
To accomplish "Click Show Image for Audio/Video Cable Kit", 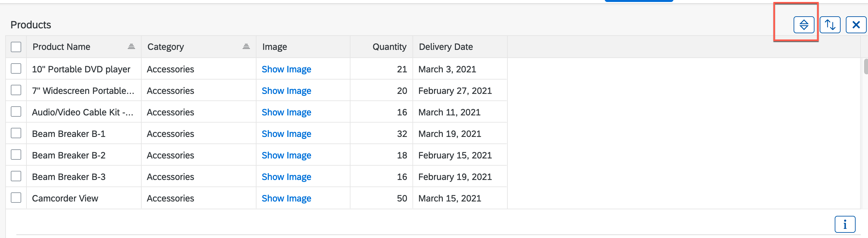I will 286,112.
